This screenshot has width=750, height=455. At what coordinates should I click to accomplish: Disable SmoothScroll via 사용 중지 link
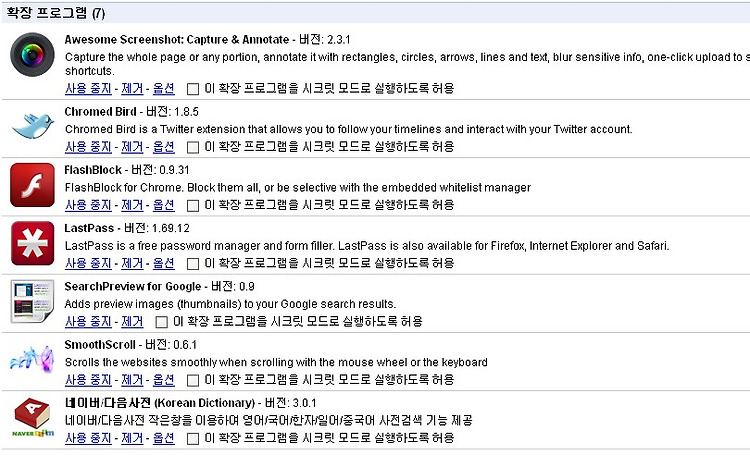pos(88,380)
